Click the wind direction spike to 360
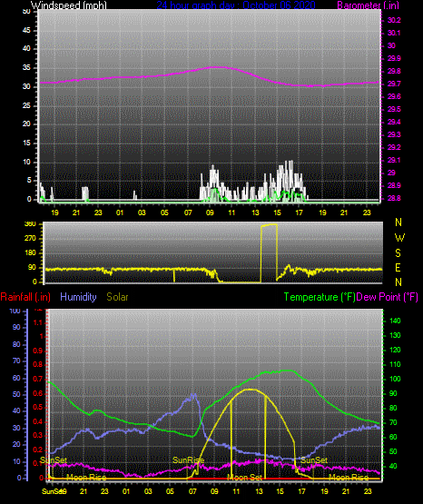 269,225
